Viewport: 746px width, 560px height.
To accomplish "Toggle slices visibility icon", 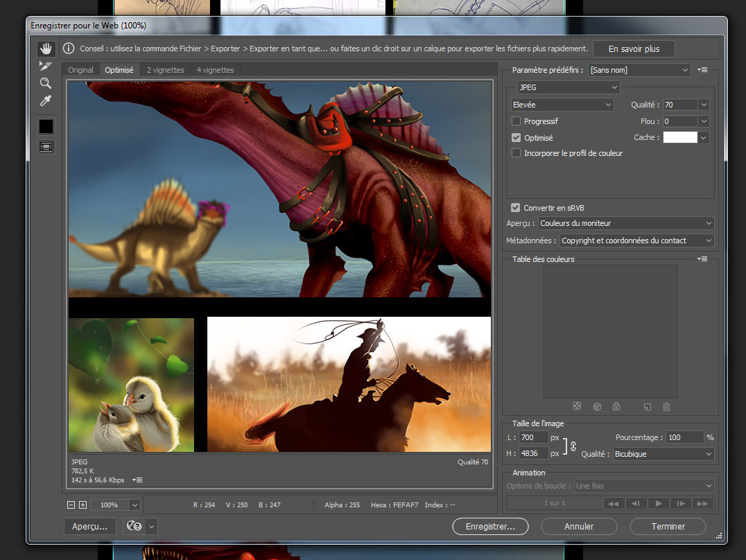I will [46, 147].
